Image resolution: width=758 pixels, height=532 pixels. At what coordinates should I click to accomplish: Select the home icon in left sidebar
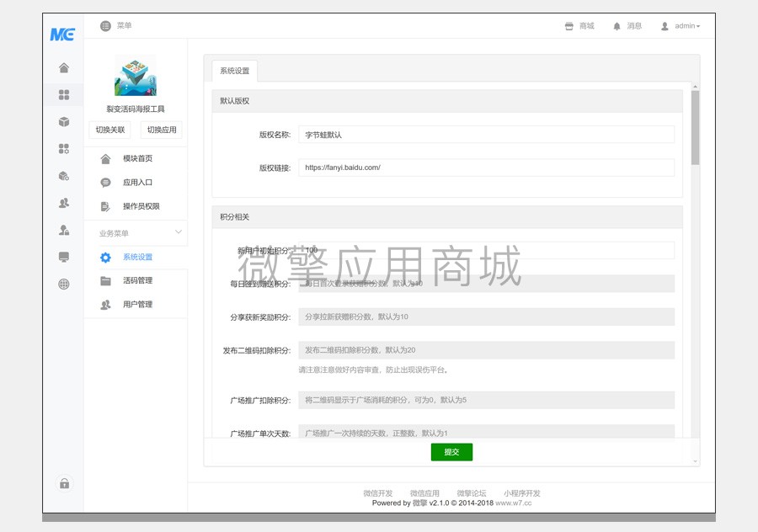pyautogui.click(x=63, y=66)
